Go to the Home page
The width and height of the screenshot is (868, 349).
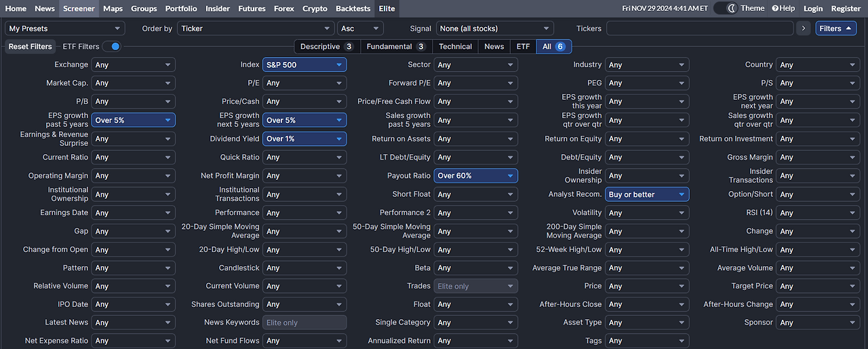point(16,8)
